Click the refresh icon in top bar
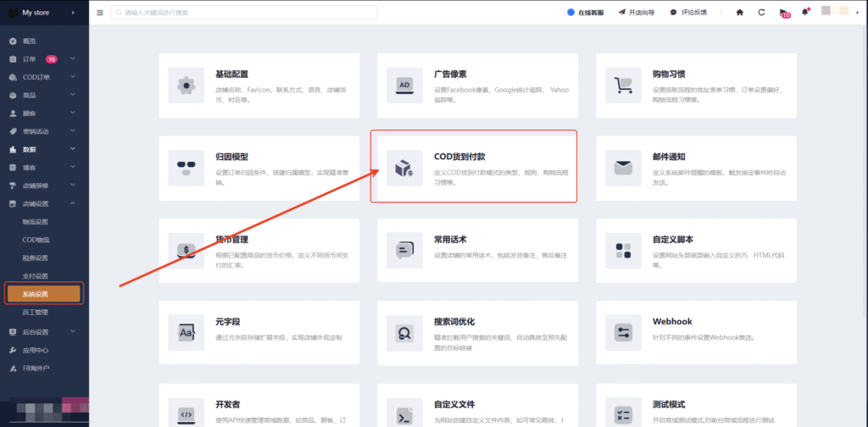 (762, 13)
